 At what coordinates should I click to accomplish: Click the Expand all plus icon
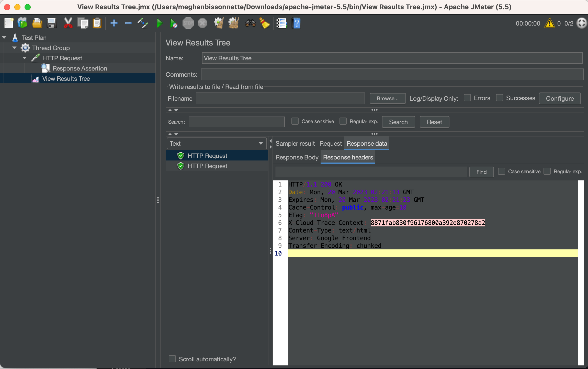tap(114, 23)
